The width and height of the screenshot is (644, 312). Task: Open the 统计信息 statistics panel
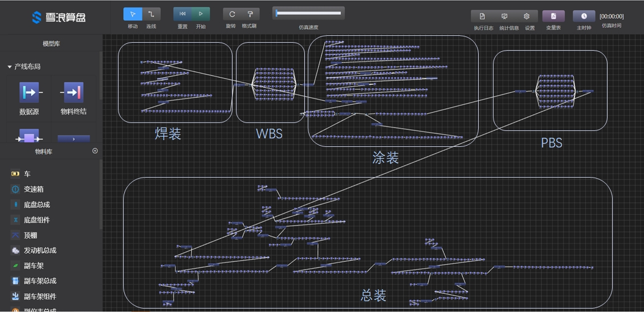(504, 17)
